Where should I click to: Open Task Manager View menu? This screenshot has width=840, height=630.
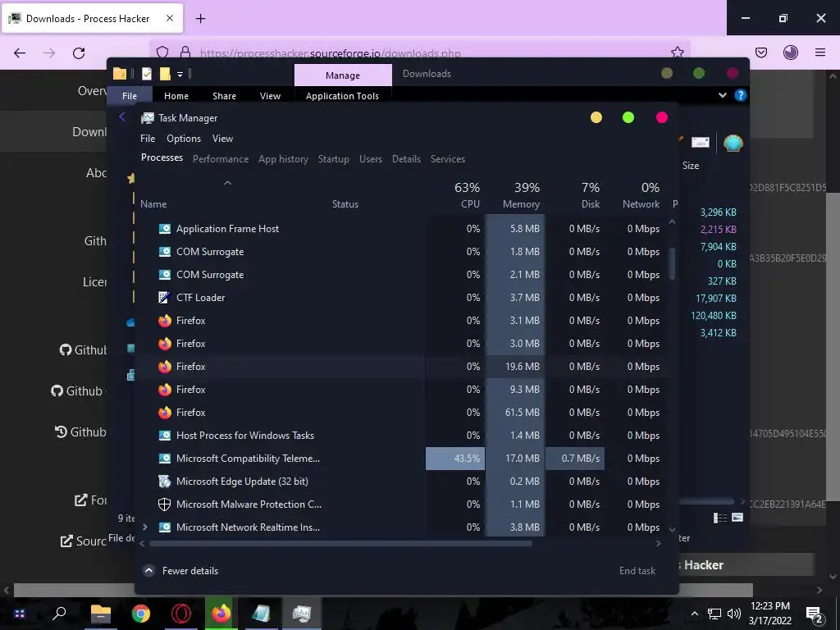(x=222, y=139)
